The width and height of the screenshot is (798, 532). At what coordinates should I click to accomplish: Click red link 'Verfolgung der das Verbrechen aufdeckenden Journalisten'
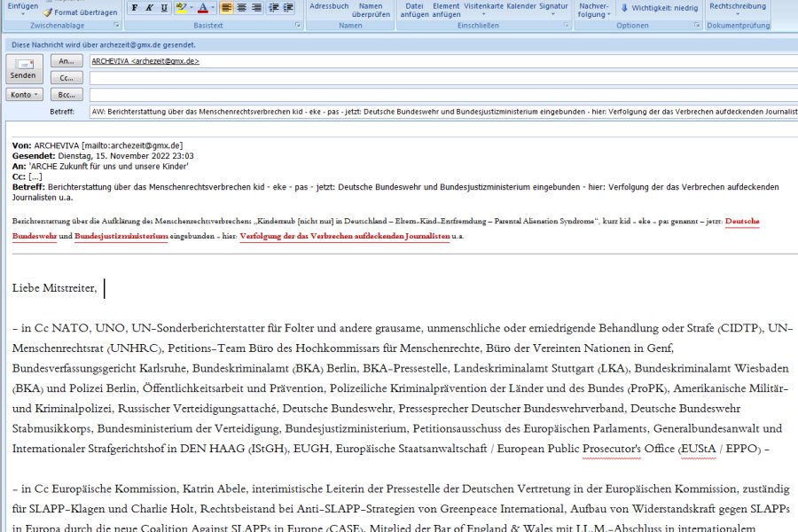(x=345, y=236)
